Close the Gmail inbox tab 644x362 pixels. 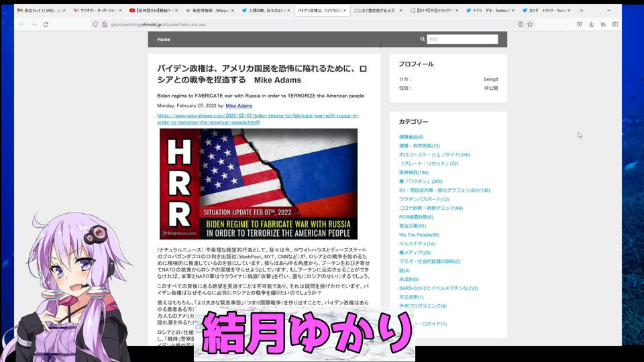pos(64,10)
